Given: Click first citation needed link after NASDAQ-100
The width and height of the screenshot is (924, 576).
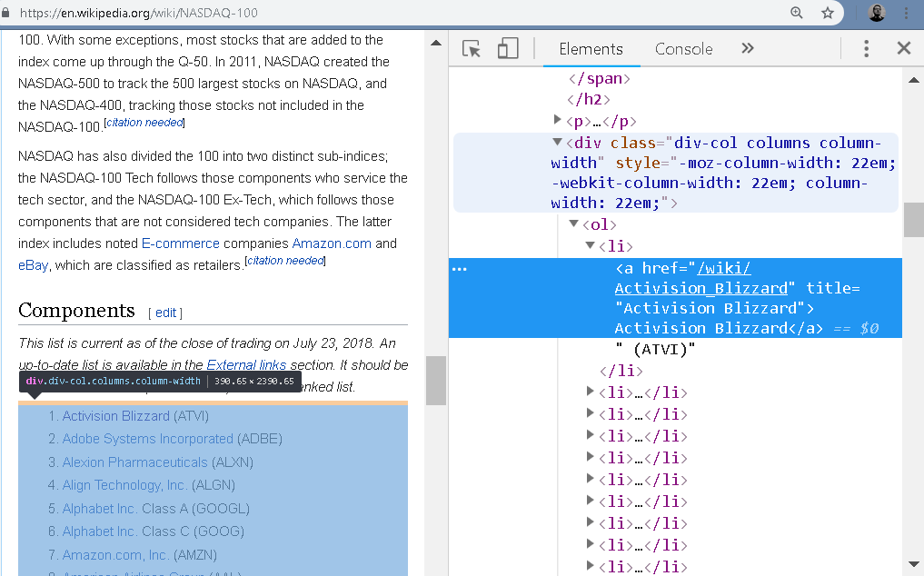Looking at the screenshot, I should 144,122.
